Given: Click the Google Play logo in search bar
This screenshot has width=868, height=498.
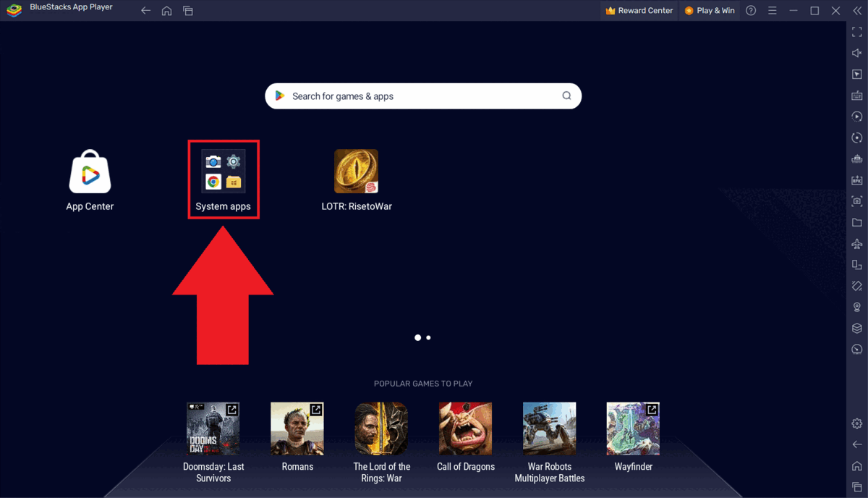Looking at the screenshot, I should [280, 96].
